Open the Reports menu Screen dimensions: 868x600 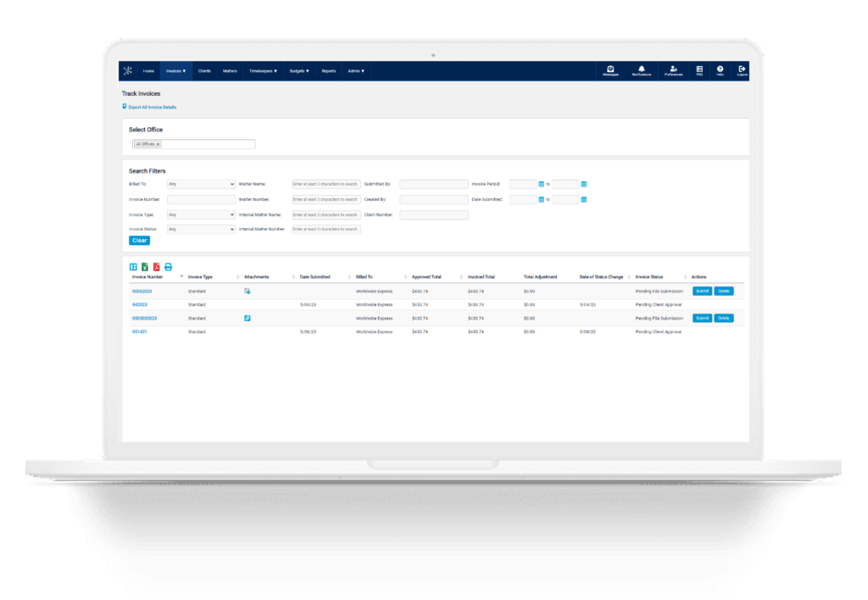(x=331, y=71)
